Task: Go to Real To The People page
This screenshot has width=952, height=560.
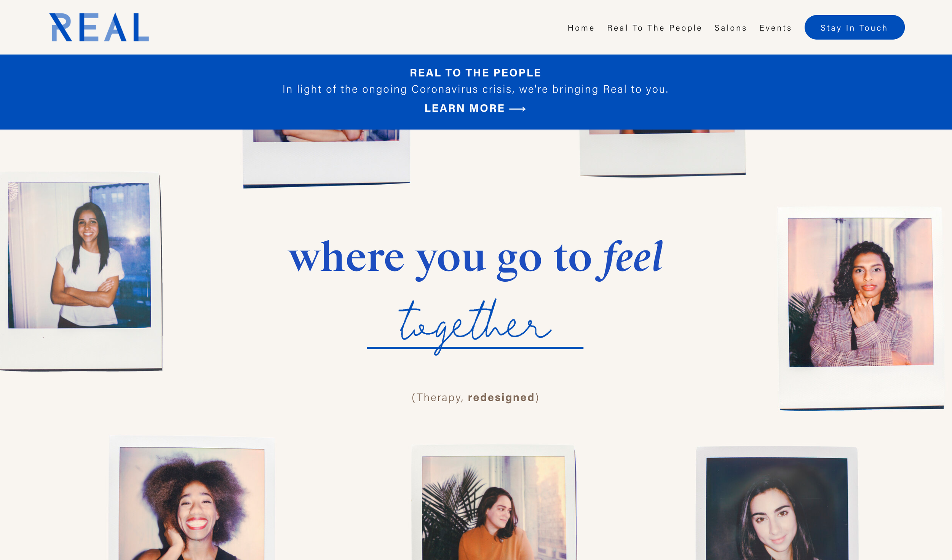Action: point(654,28)
